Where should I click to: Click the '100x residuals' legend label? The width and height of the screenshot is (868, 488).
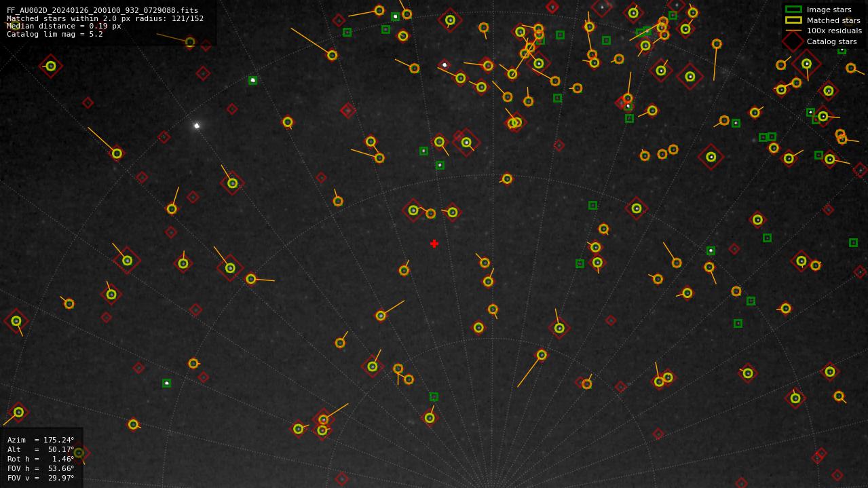pos(834,31)
